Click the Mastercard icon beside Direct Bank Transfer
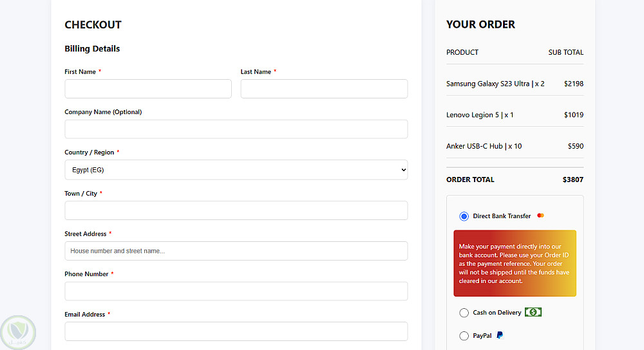 coord(540,216)
